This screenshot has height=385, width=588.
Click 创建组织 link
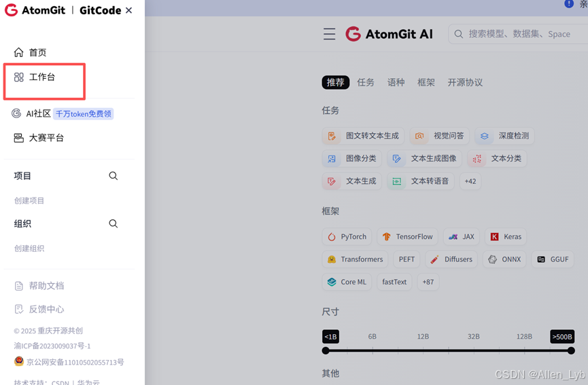click(x=29, y=249)
